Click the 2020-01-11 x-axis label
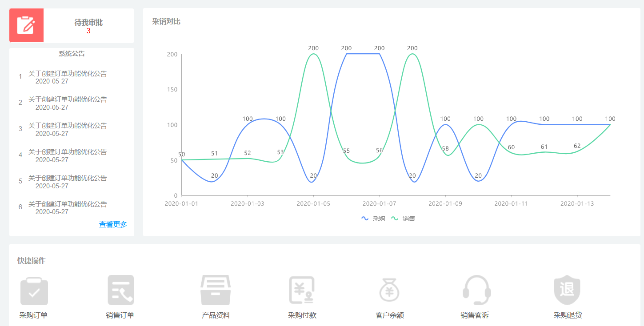This screenshot has height=326, width=644. (x=511, y=203)
